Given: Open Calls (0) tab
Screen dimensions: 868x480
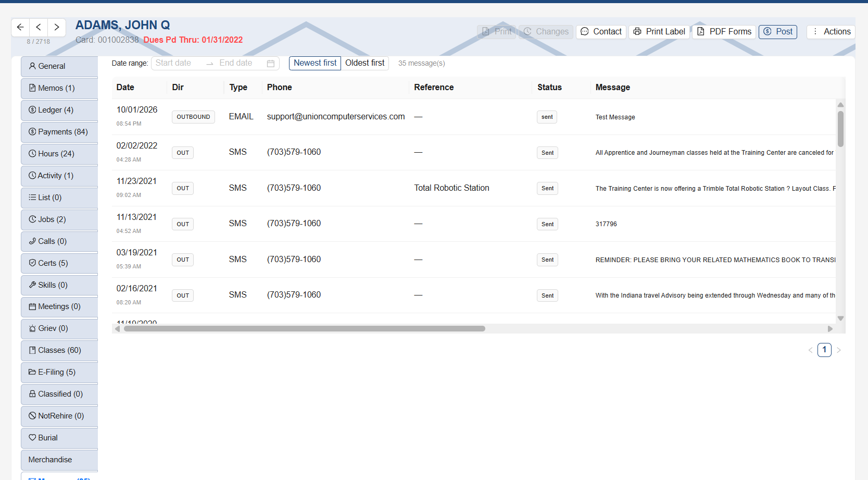Looking at the screenshot, I should coord(59,241).
